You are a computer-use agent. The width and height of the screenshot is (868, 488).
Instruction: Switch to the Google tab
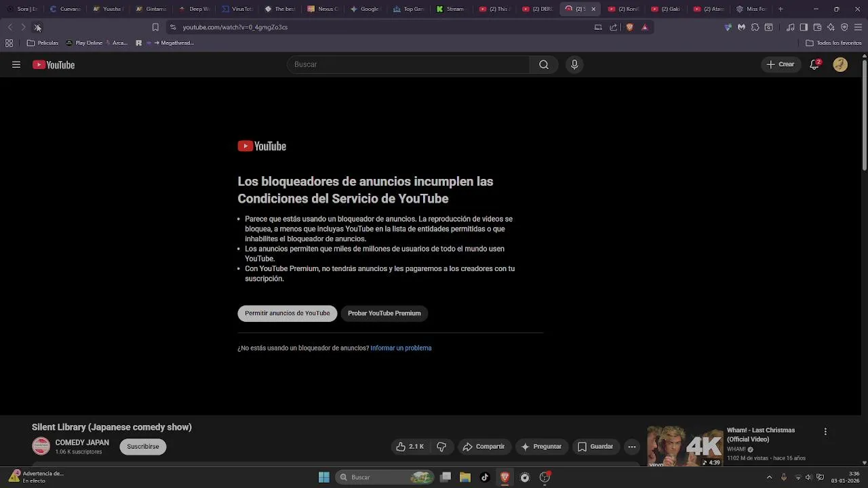pyautogui.click(x=366, y=9)
